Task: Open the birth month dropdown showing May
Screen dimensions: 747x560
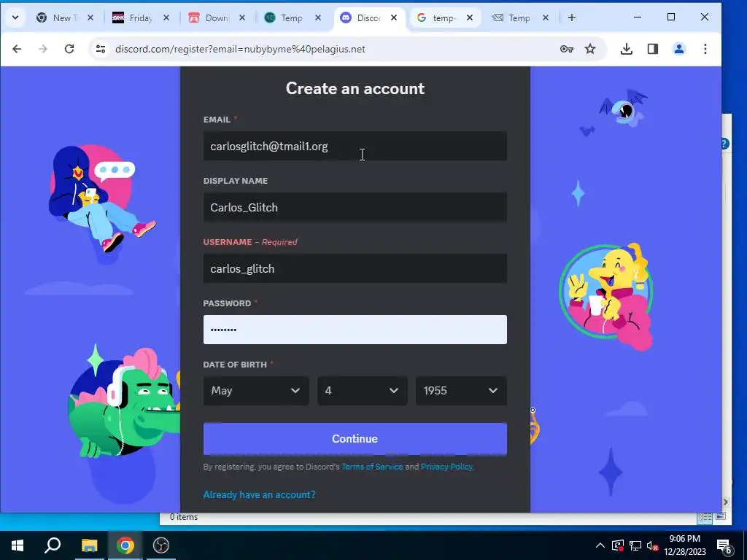Action: [x=256, y=391]
